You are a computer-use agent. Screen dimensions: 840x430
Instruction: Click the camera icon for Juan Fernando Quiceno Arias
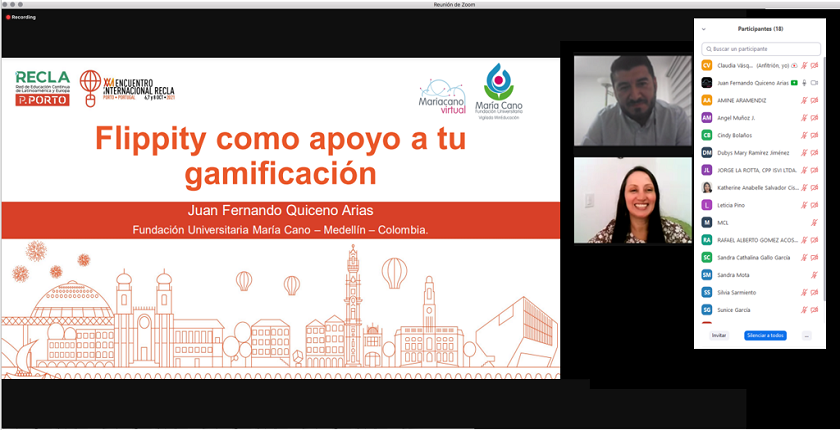pyautogui.click(x=814, y=83)
